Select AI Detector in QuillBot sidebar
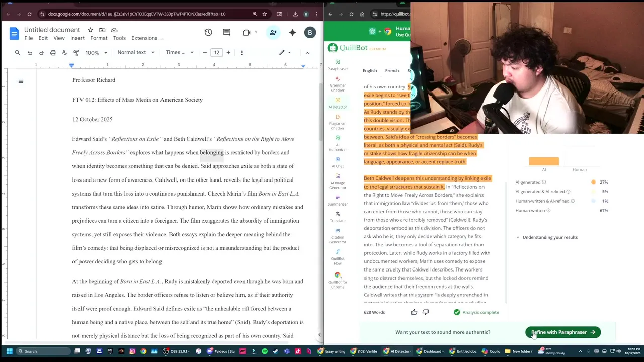The height and width of the screenshot is (362, 644). point(338,103)
